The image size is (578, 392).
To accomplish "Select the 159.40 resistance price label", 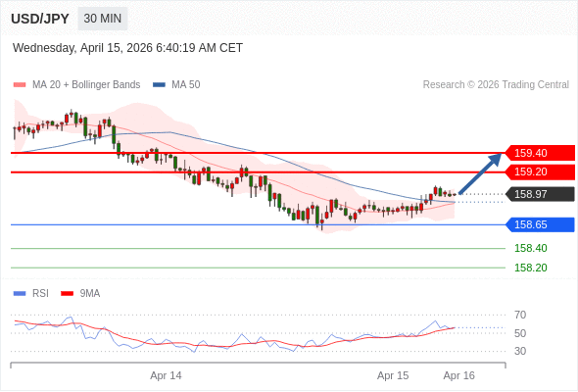I will (540, 153).
